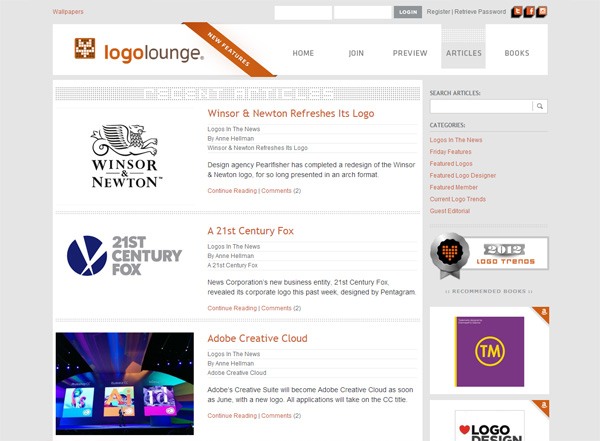Open the Facebook social icon
600x441 pixels.
[530, 11]
